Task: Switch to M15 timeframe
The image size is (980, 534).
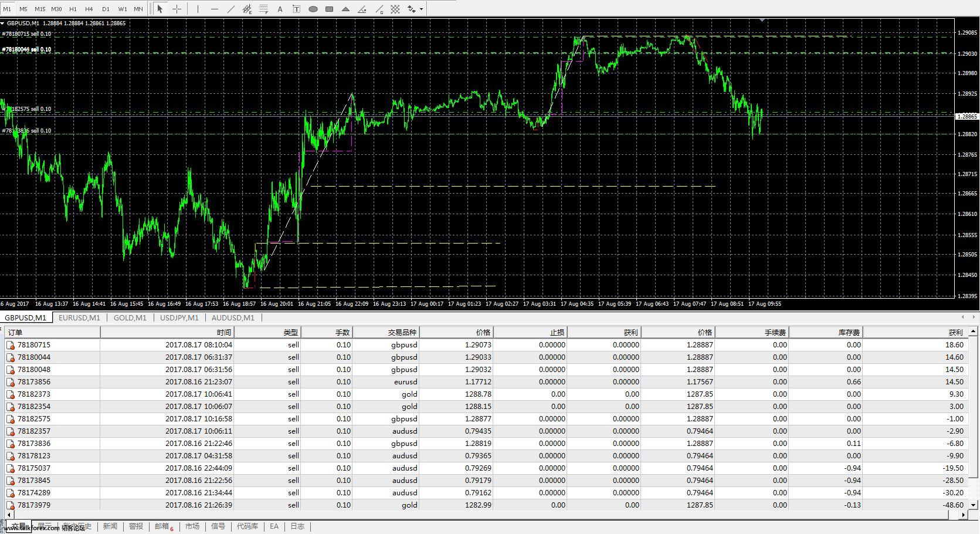Action: pos(40,9)
